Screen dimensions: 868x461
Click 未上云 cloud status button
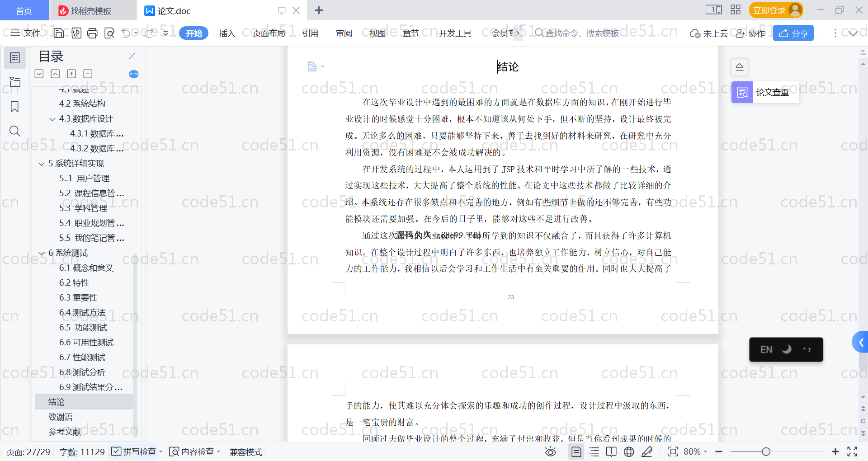(x=708, y=33)
